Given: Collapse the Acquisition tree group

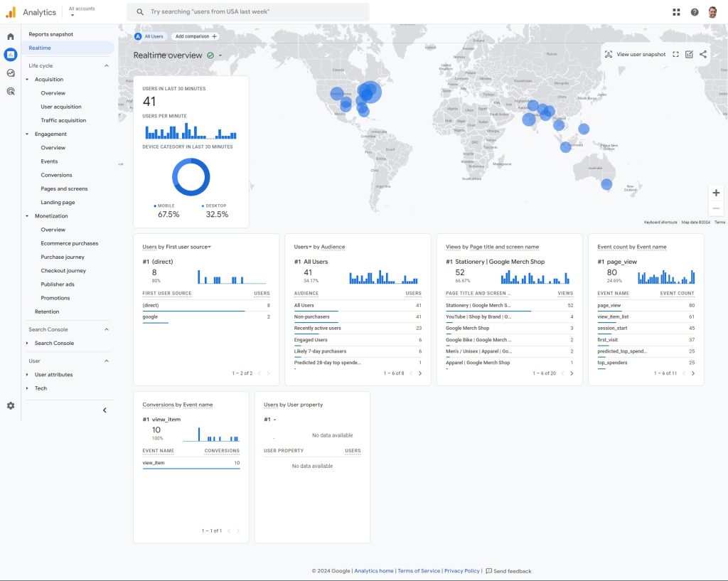Looking at the screenshot, I should tap(27, 80).
